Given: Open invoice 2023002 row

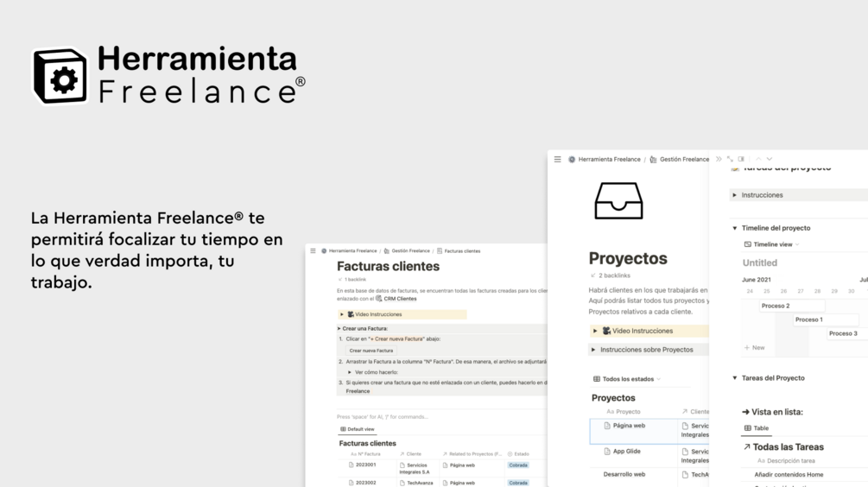Looking at the screenshot, I should [365, 483].
